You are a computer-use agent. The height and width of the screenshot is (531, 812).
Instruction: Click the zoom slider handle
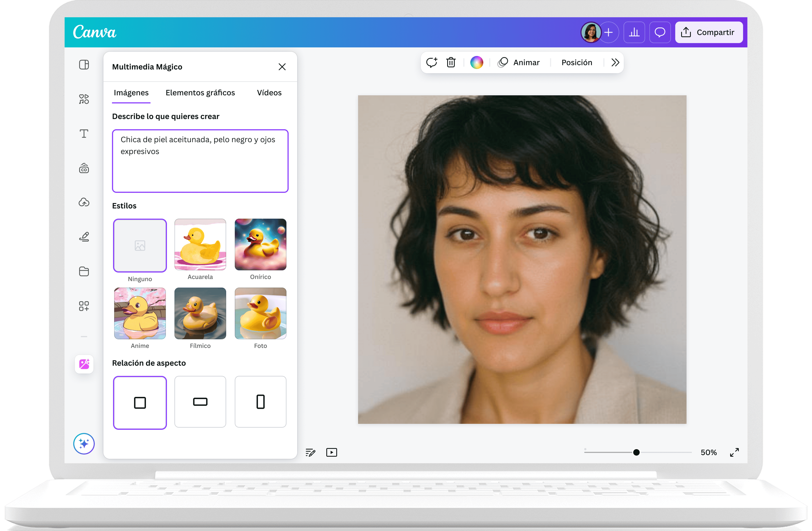coord(636,452)
